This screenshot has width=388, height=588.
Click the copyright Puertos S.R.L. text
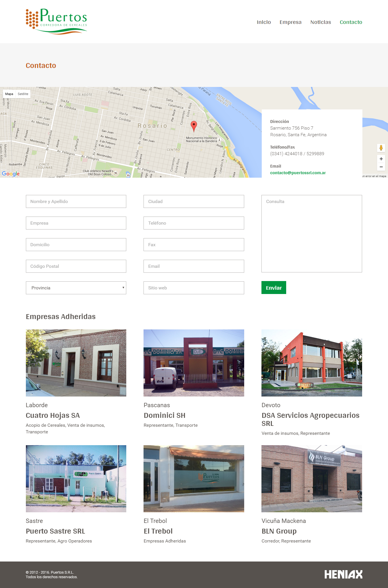click(50, 572)
